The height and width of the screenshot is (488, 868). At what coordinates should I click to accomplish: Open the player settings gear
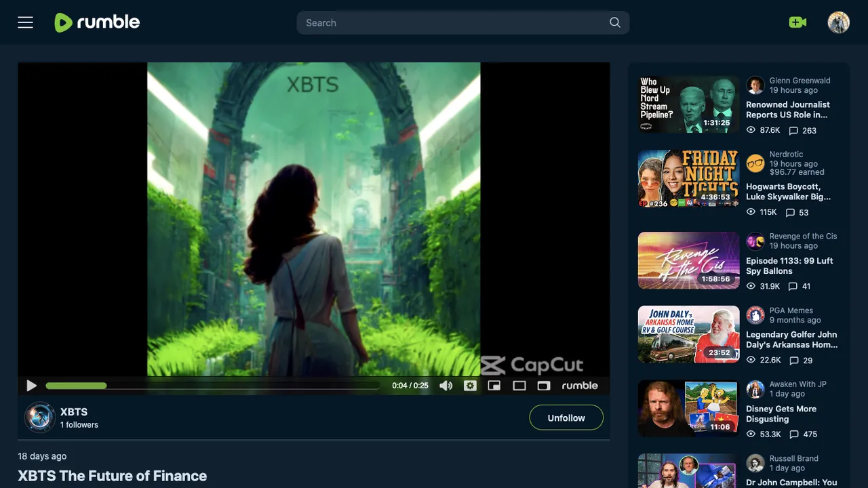click(470, 386)
